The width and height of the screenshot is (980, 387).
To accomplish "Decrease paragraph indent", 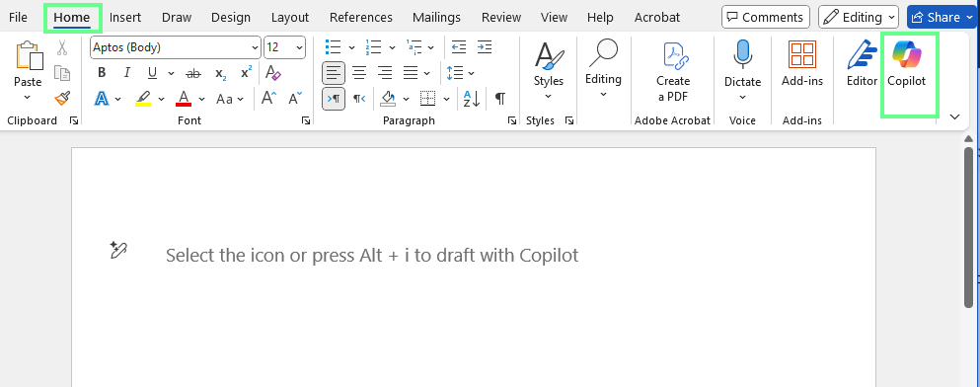I will tap(459, 46).
